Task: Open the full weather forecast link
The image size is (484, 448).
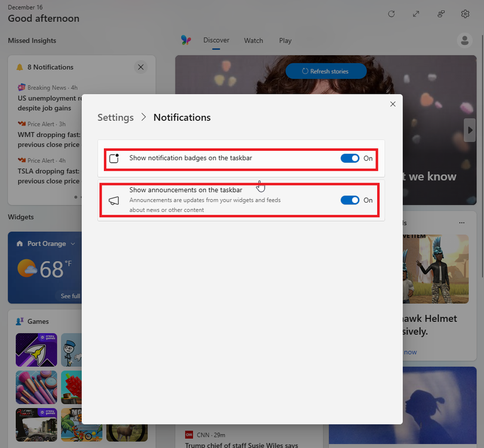Action: pyautogui.click(x=71, y=296)
